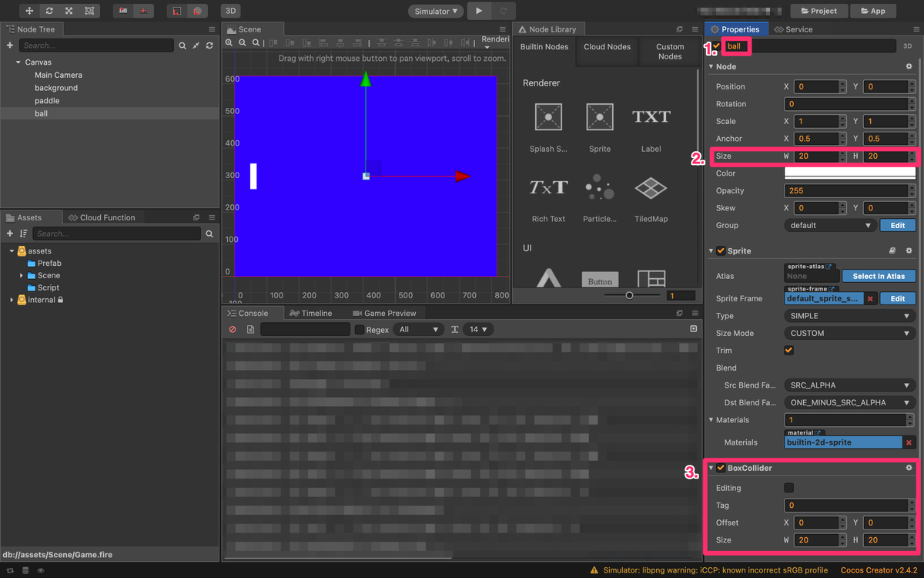Toggle the 3D scene mode button
This screenshot has height=578, width=924.
coord(230,11)
